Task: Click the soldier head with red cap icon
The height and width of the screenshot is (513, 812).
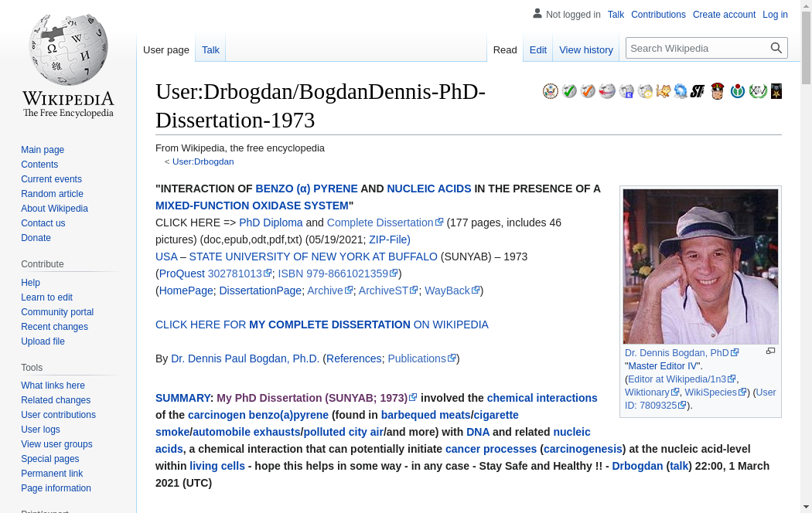Action: (x=718, y=91)
